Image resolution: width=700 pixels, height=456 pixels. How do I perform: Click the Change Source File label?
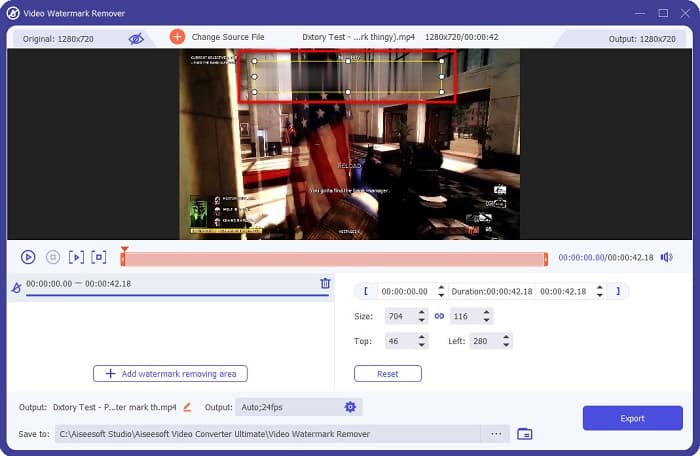[x=228, y=37]
